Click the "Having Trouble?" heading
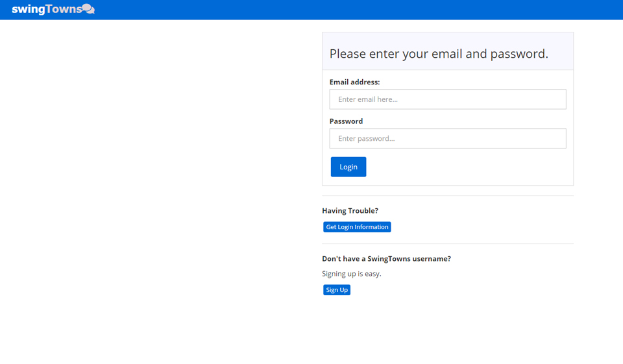The image size is (623, 364). point(350,211)
